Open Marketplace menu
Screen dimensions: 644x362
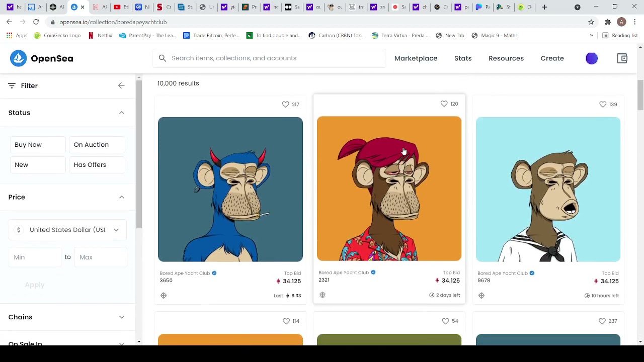416,58
